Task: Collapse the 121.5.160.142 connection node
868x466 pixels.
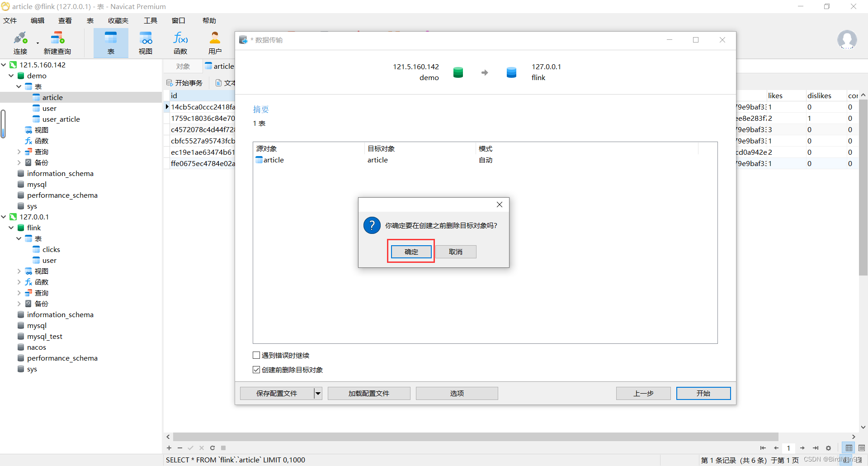Action: (x=4, y=65)
